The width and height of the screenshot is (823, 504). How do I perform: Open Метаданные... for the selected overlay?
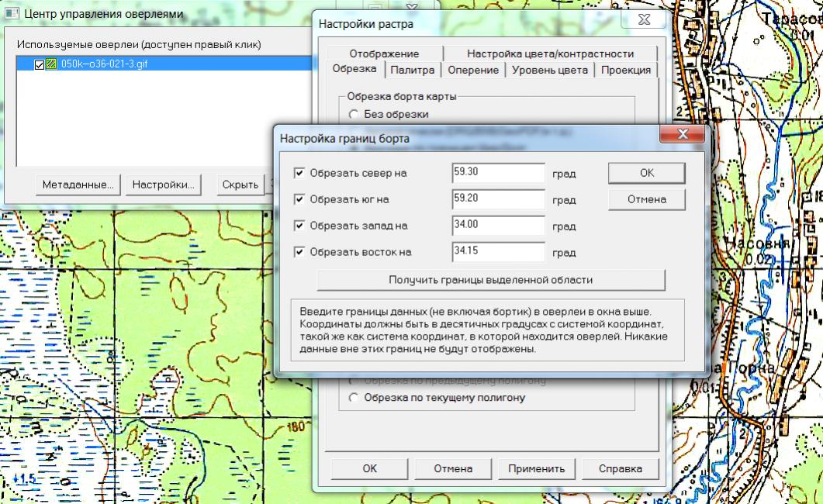(78, 185)
